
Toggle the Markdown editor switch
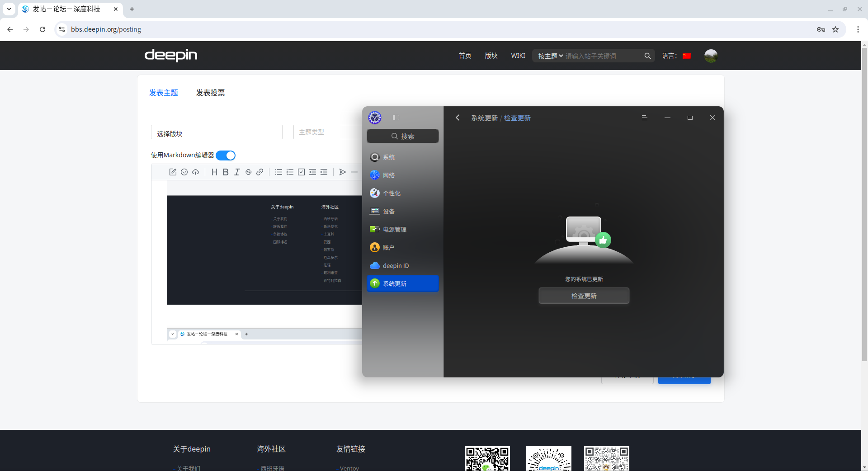coord(226,155)
